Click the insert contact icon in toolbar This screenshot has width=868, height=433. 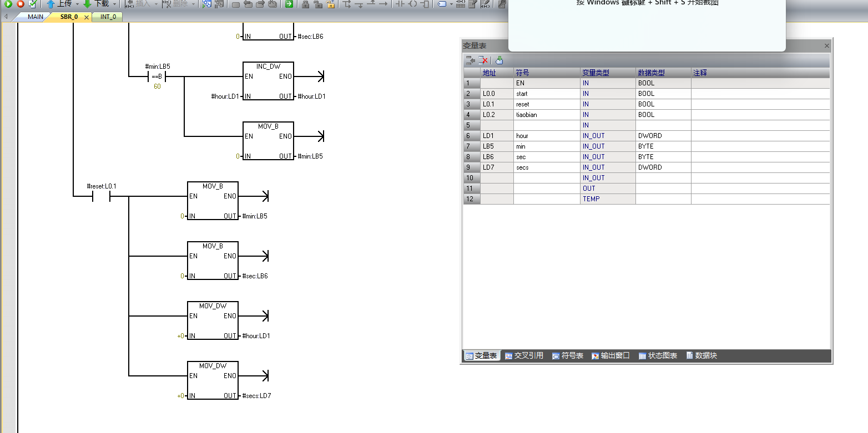pos(399,4)
